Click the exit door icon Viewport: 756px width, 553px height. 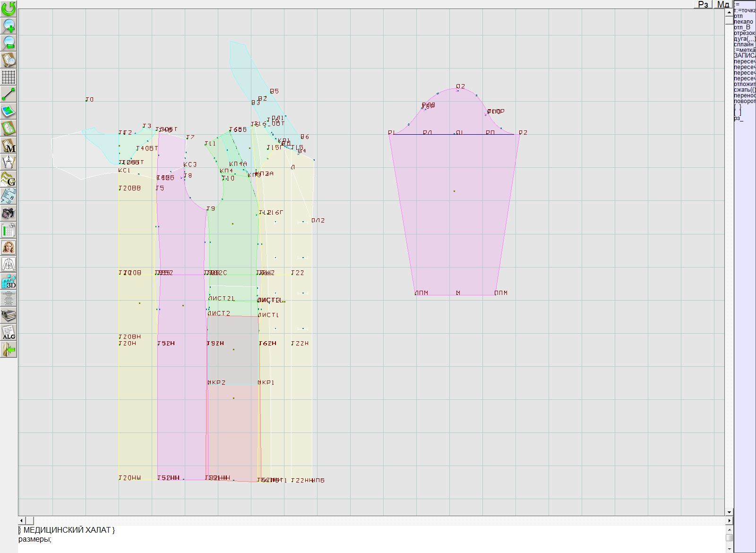click(9, 349)
